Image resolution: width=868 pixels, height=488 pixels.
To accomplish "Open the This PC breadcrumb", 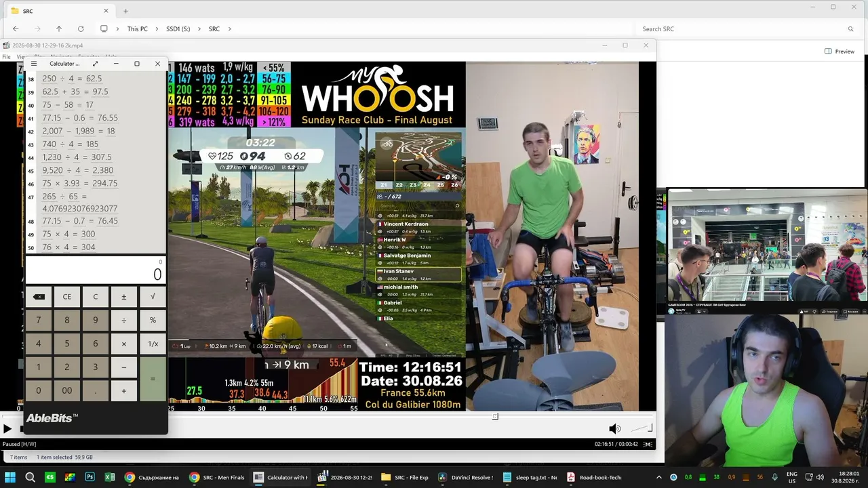I will coord(137,29).
